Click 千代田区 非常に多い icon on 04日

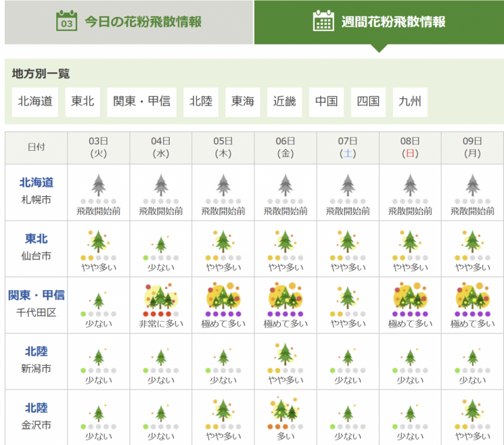coord(161,297)
